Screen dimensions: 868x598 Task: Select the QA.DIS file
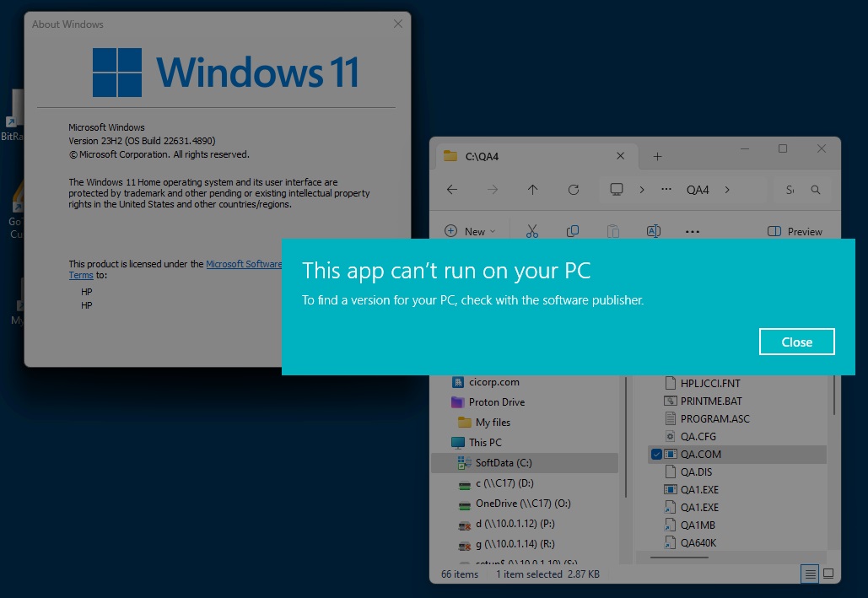click(x=696, y=471)
